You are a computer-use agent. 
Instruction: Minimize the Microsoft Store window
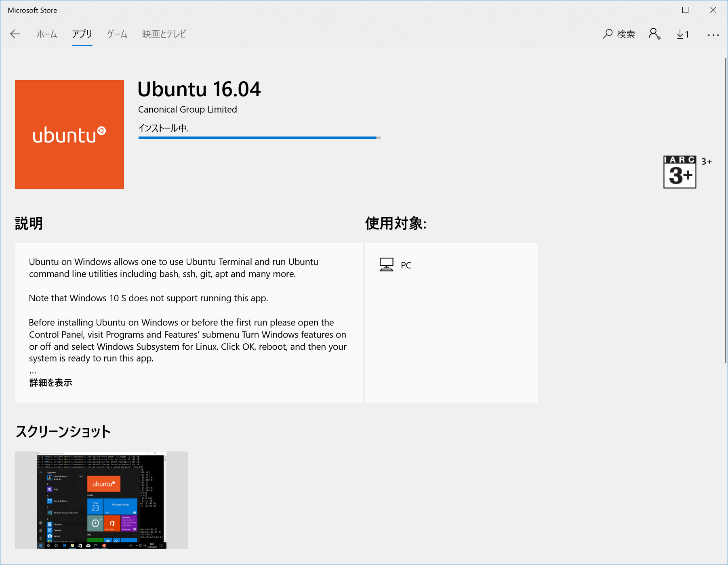[657, 10]
